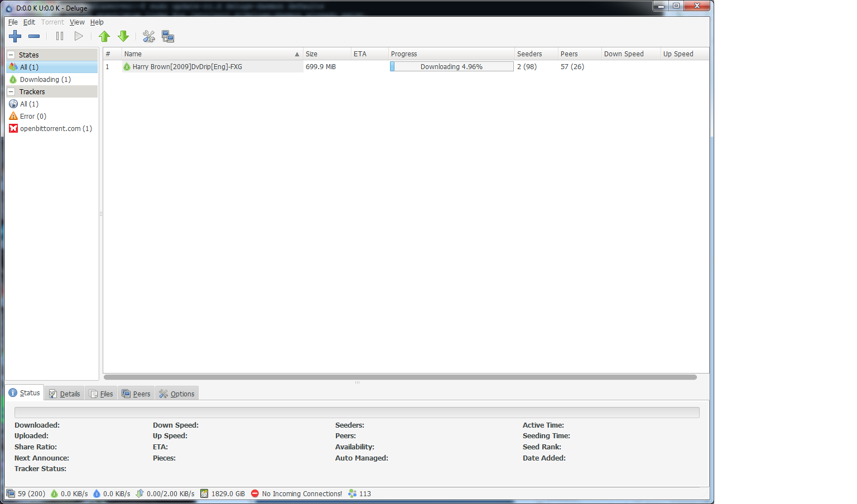Image resolution: width=857 pixels, height=504 pixels.
Task: Click the 2 (98) seeders cell
Action: [x=527, y=66]
